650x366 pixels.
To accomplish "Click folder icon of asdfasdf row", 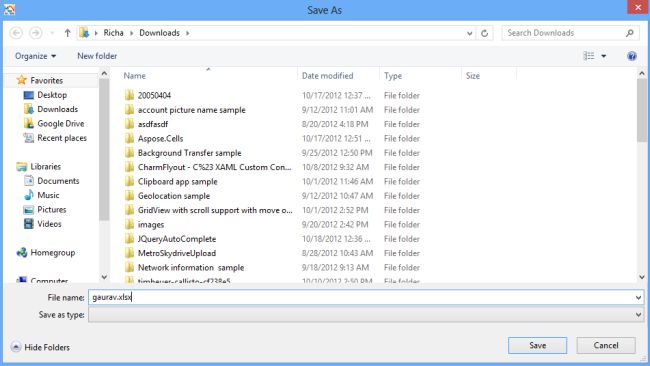I will pos(129,124).
